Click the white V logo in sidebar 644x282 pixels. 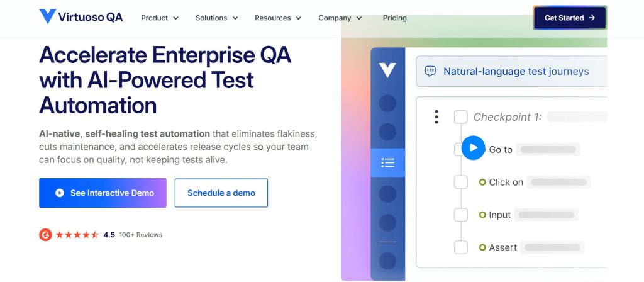[x=387, y=70]
